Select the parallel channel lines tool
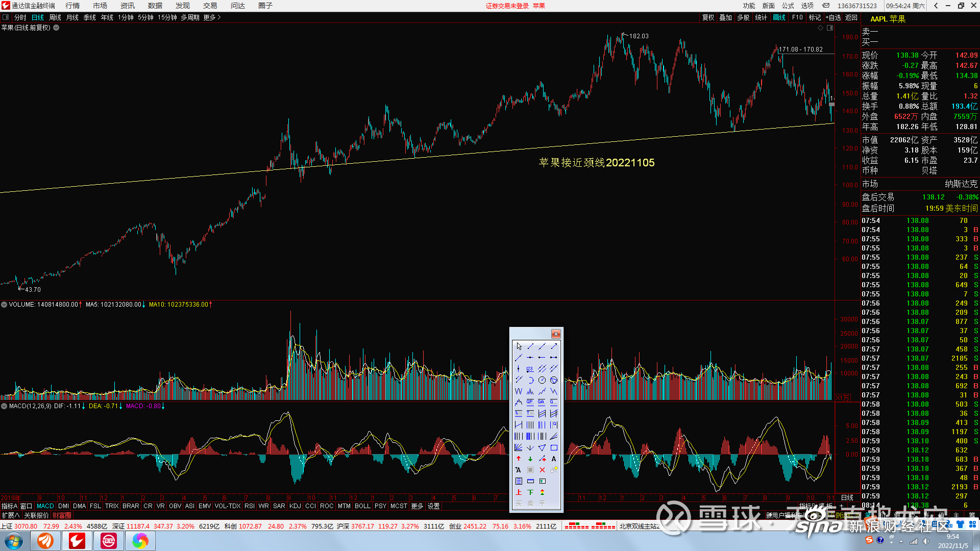The height and width of the screenshot is (551, 980). (x=542, y=368)
